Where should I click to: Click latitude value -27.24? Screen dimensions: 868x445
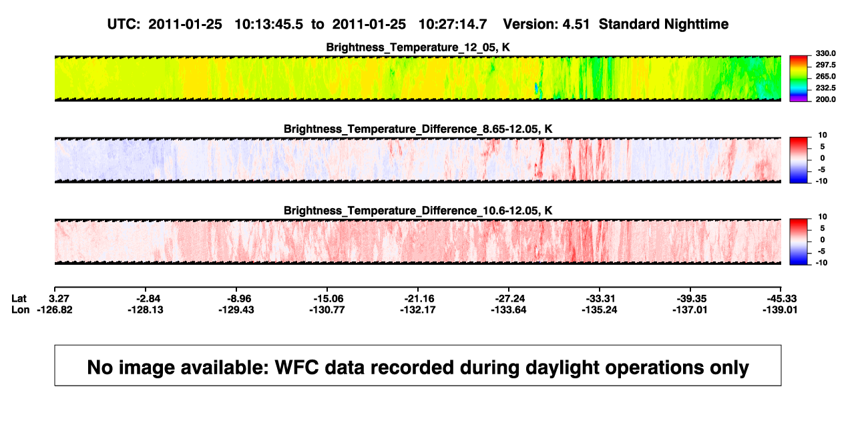point(509,298)
